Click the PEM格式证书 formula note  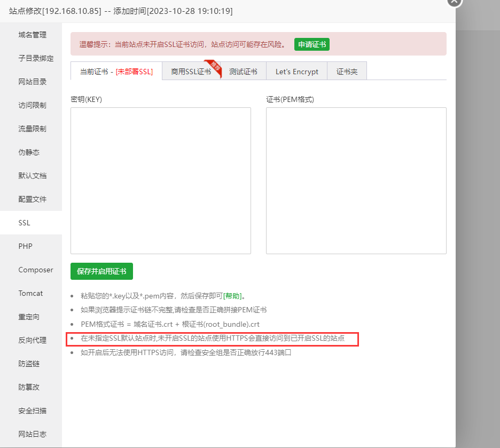170,324
